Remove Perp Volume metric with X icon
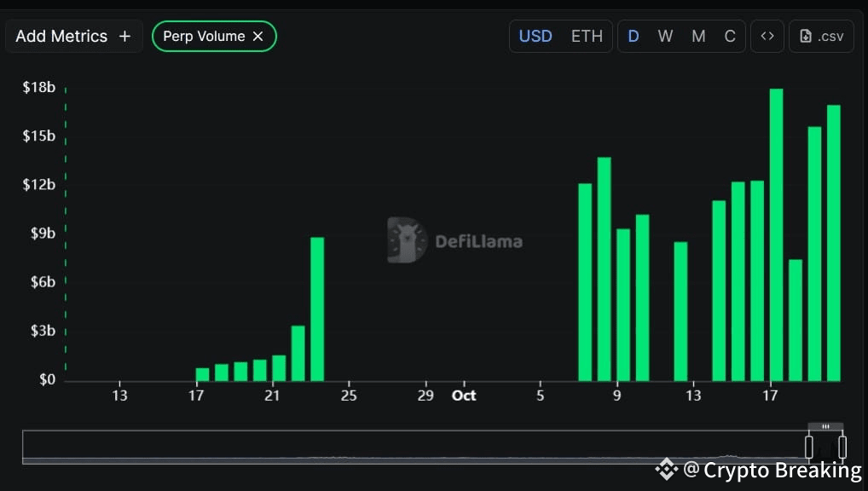Image resolution: width=868 pixels, height=491 pixels. click(258, 37)
